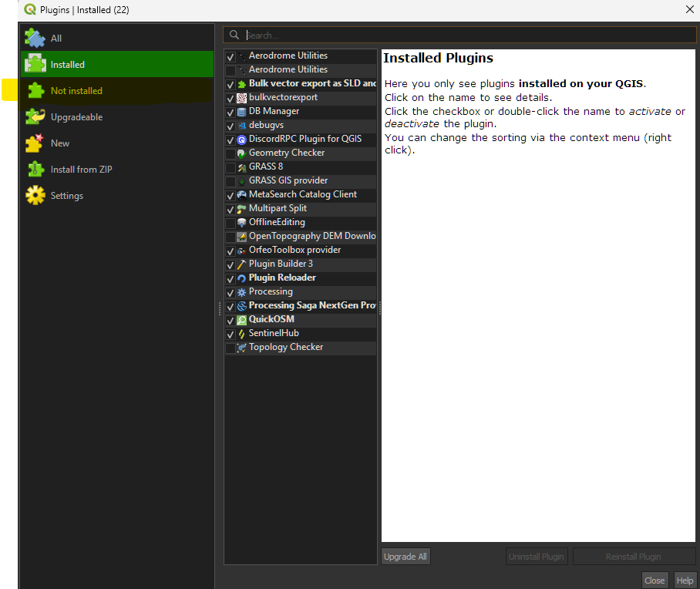Switch to the Not installed tab

tap(76, 91)
